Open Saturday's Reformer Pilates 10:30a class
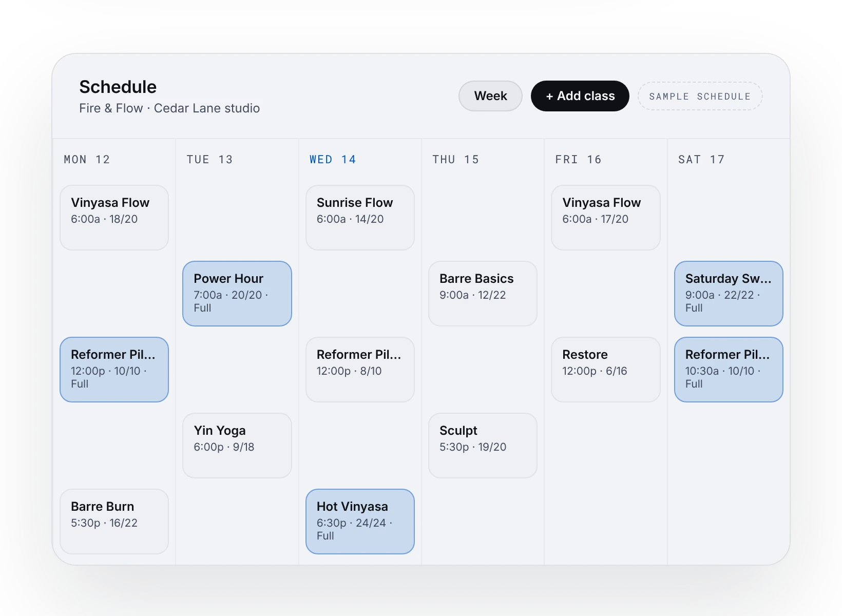The width and height of the screenshot is (842, 616). [x=729, y=370]
